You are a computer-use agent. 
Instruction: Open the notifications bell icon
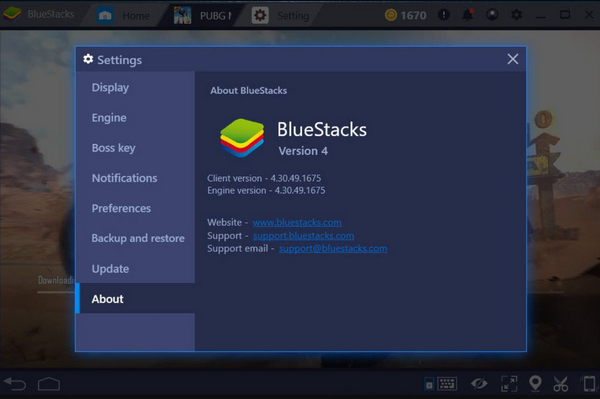point(468,15)
